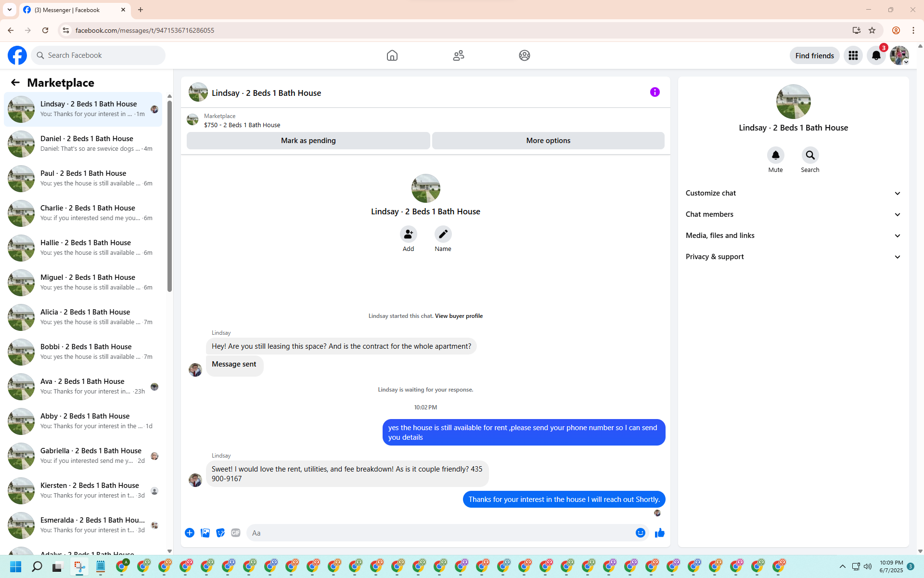Screen dimensions: 924x578
Task: Go to the Facebook Home tab
Action: pyautogui.click(x=392, y=55)
